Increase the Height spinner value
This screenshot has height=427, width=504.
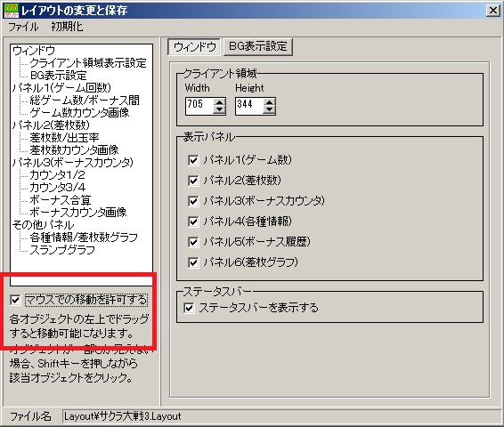(x=269, y=102)
